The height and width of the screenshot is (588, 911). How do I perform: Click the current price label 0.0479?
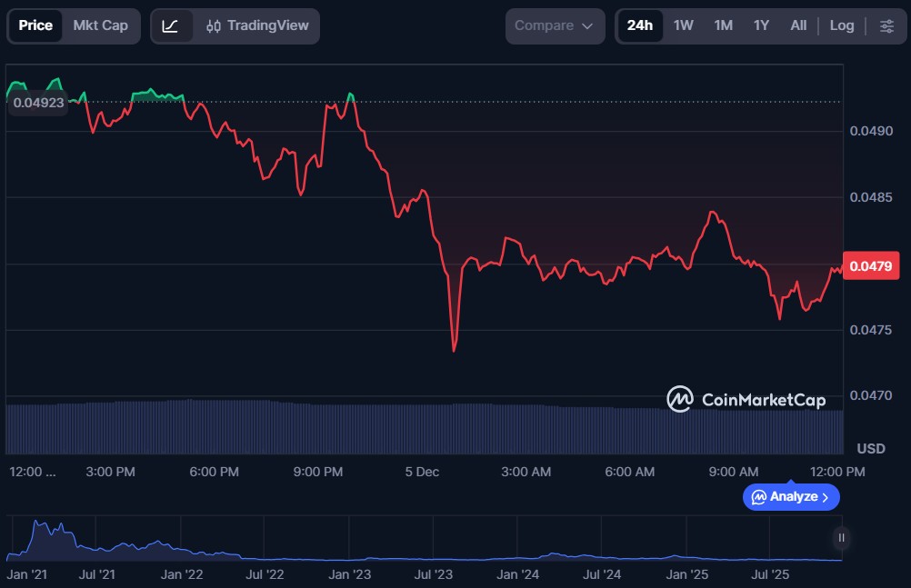870,266
